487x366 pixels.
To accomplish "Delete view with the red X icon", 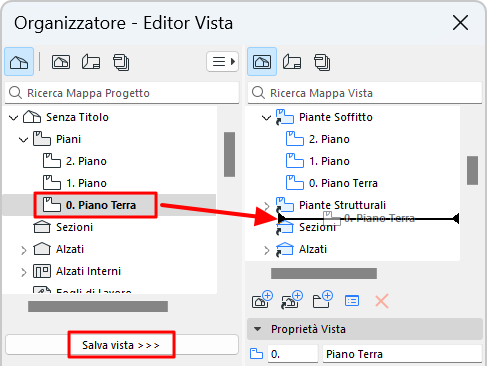I will pos(382,301).
